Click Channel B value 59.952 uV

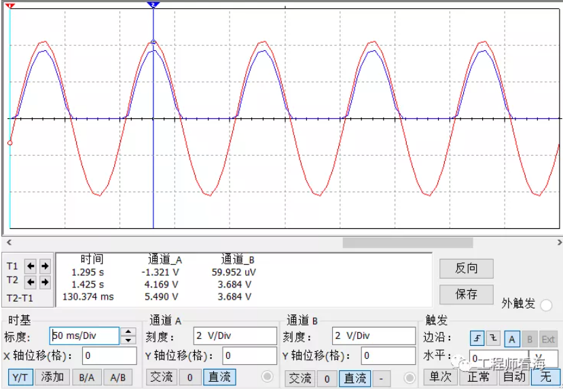pyautogui.click(x=234, y=272)
